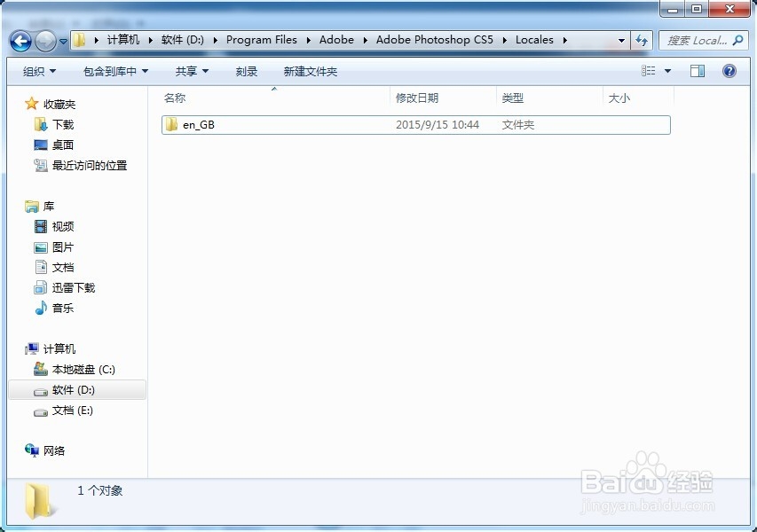Click the folder icon in the address bar

click(x=80, y=40)
